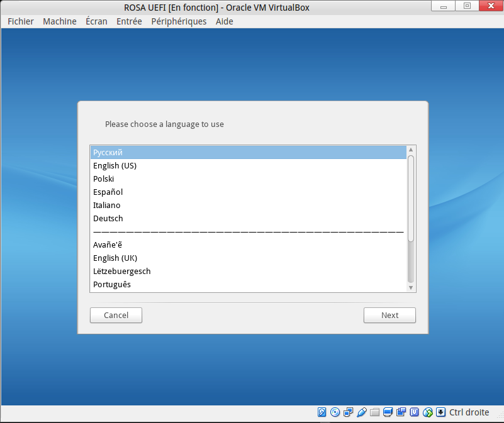Click the language list scroll-up arrow

click(411, 150)
